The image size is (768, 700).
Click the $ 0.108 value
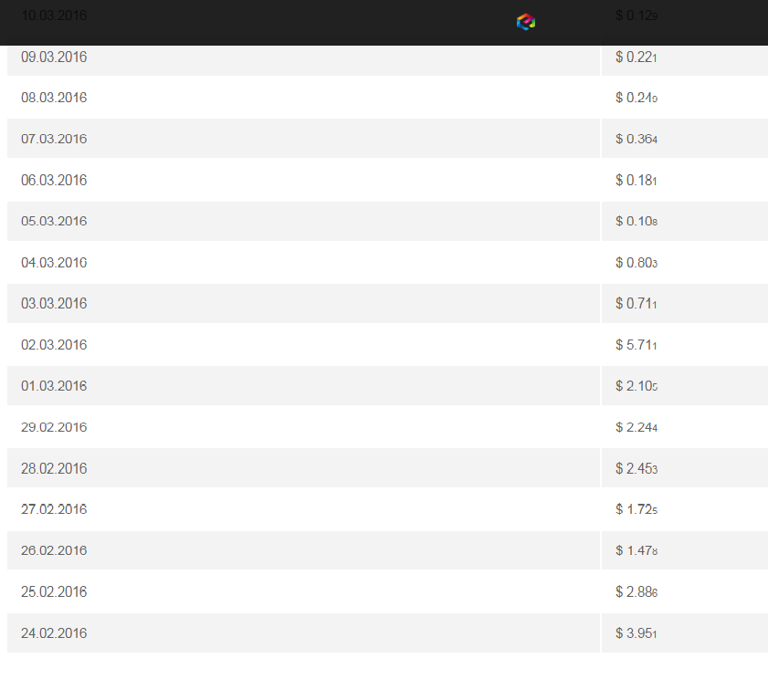636,221
